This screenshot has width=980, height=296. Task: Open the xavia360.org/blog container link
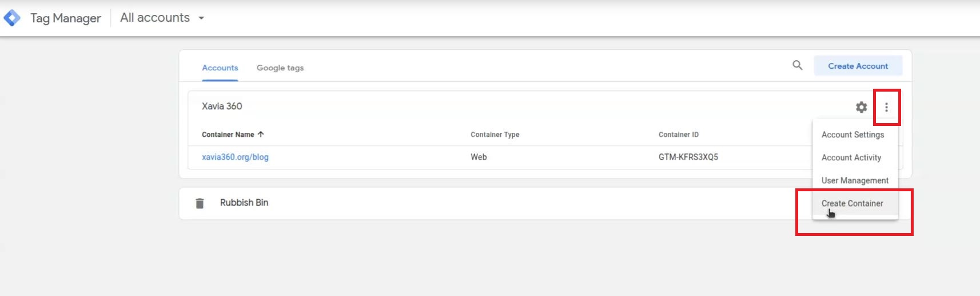pos(235,157)
